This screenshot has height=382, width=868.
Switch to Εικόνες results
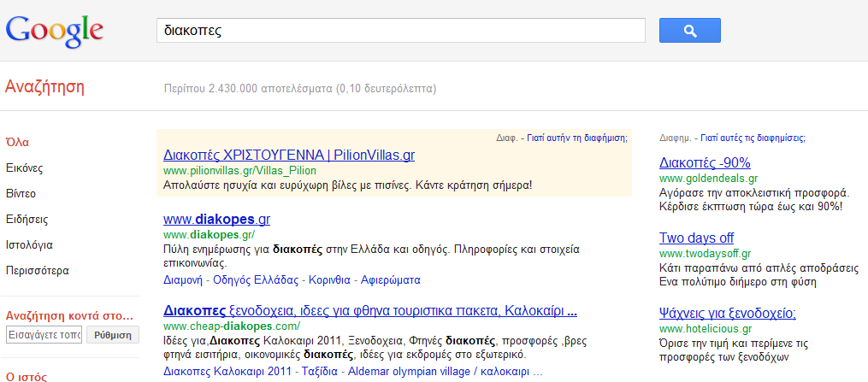click(24, 168)
